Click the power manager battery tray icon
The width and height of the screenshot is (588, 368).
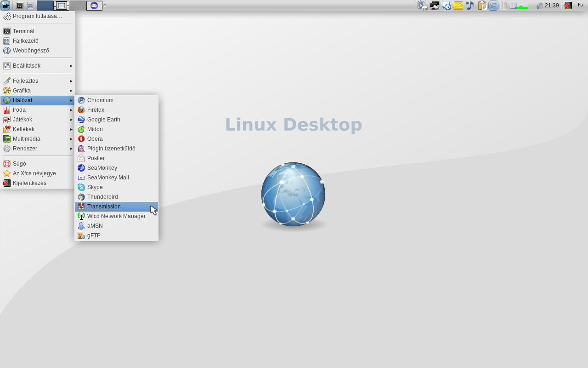click(x=423, y=6)
